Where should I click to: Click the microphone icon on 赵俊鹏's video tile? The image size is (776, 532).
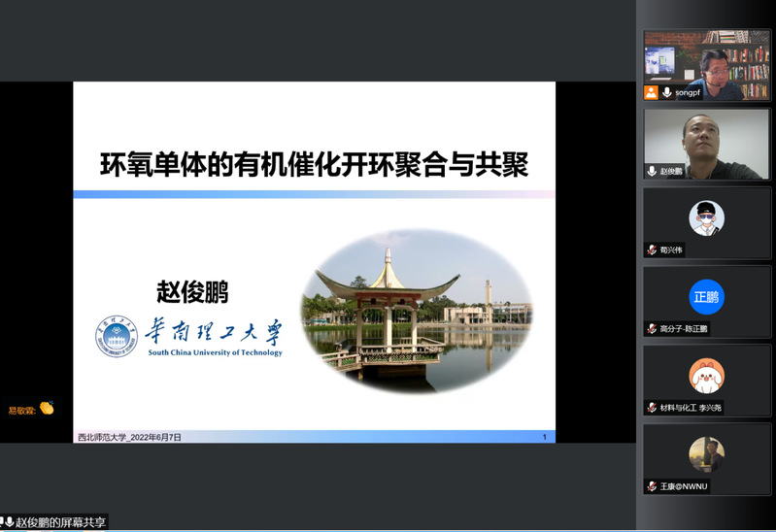[x=652, y=171]
